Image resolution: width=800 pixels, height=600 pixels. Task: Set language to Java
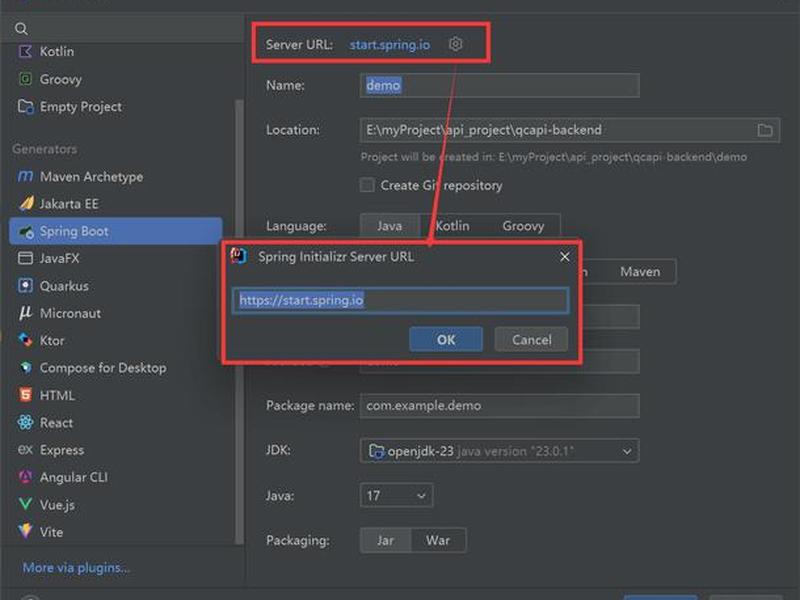389,226
